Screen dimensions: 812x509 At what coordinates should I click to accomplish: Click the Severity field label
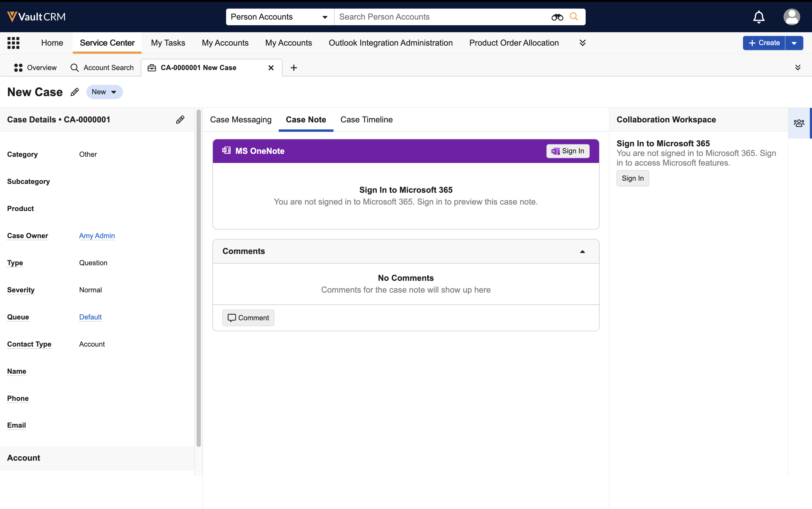click(x=21, y=290)
